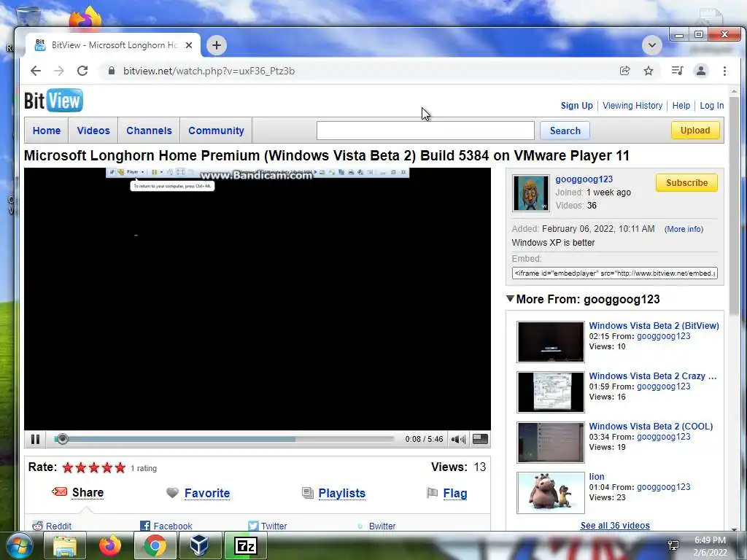Open a new tab with the plus button
This screenshot has width=747, height=560.
point(216,45)
